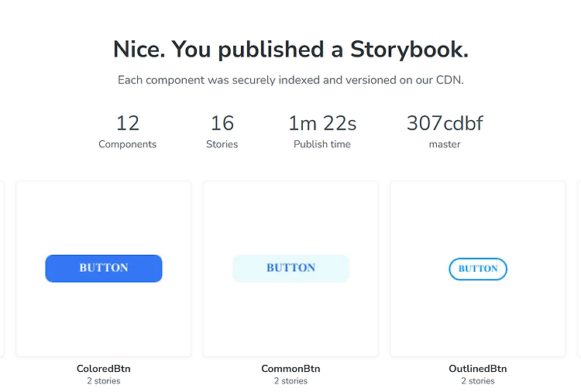The height and width of the screenshot is (392, 581).
Task: Click the 1m 22s Publish time stat
Action: click(x=322, y=132)
